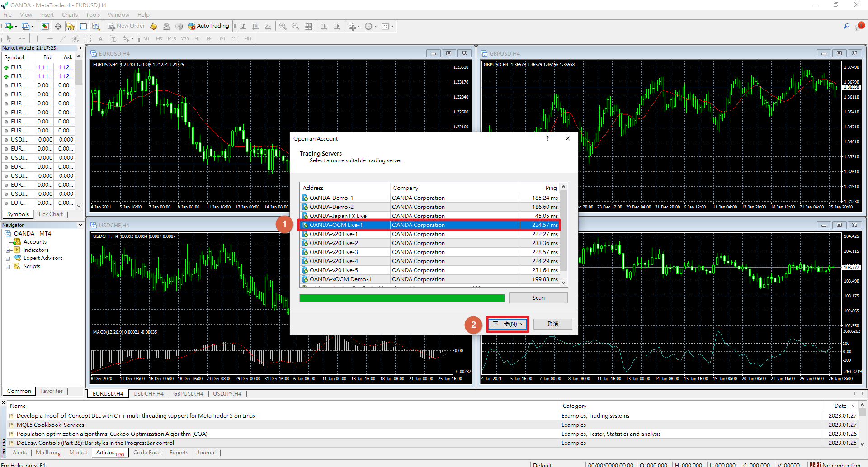Switch to the Tick Chart tab
868x467 pixels.
pyautogui.click(x=50, y=214)
